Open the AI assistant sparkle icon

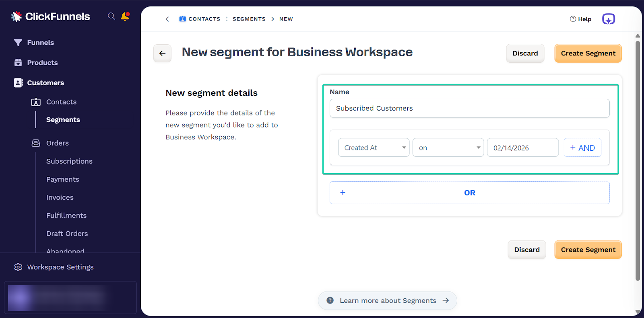coord(609,19)
